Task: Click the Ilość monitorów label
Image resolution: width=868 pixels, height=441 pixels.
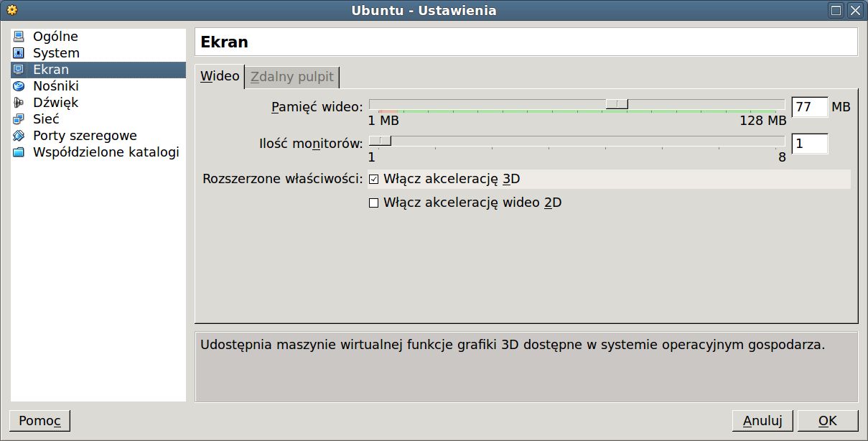Action: tap(311, 144)
